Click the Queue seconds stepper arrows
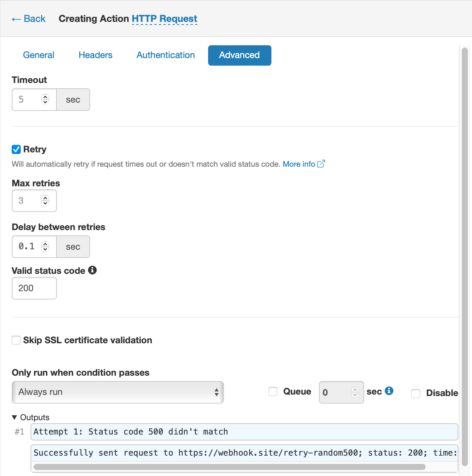 (x=355, y=392)
